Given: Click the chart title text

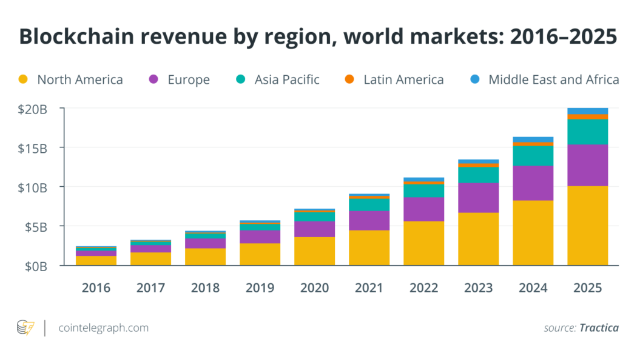Looking at the screenshot, I should tap(318, 36).
